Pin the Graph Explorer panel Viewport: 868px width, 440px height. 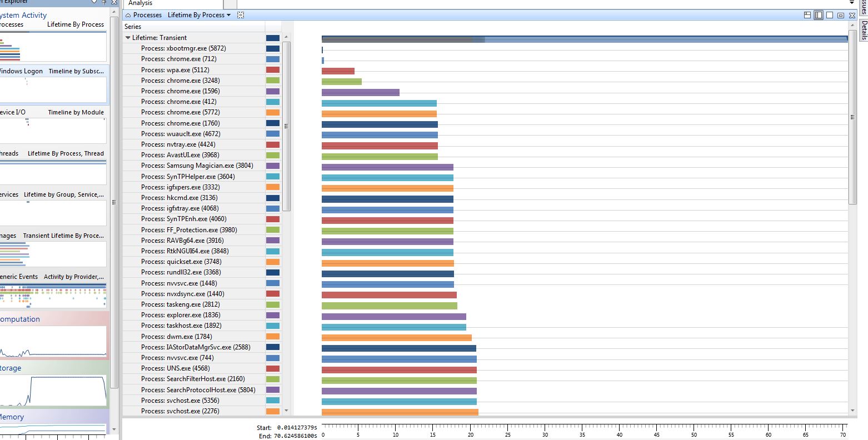pos(104,2)
